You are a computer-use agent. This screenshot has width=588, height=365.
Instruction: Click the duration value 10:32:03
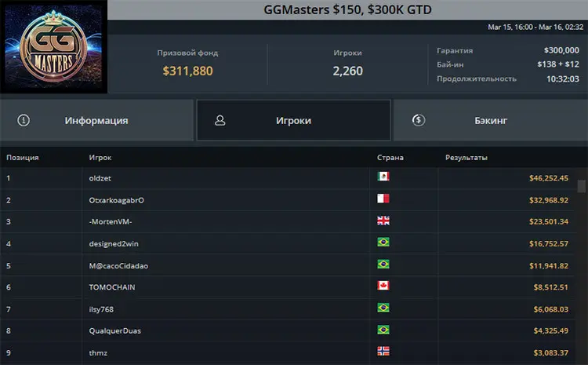pos(562,78)
